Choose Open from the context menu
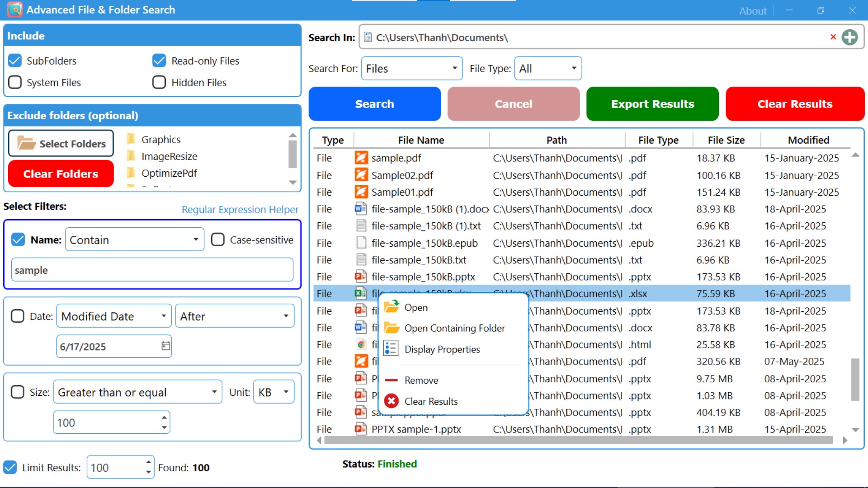The image size is (868, 488). click(x=453, y=307)
